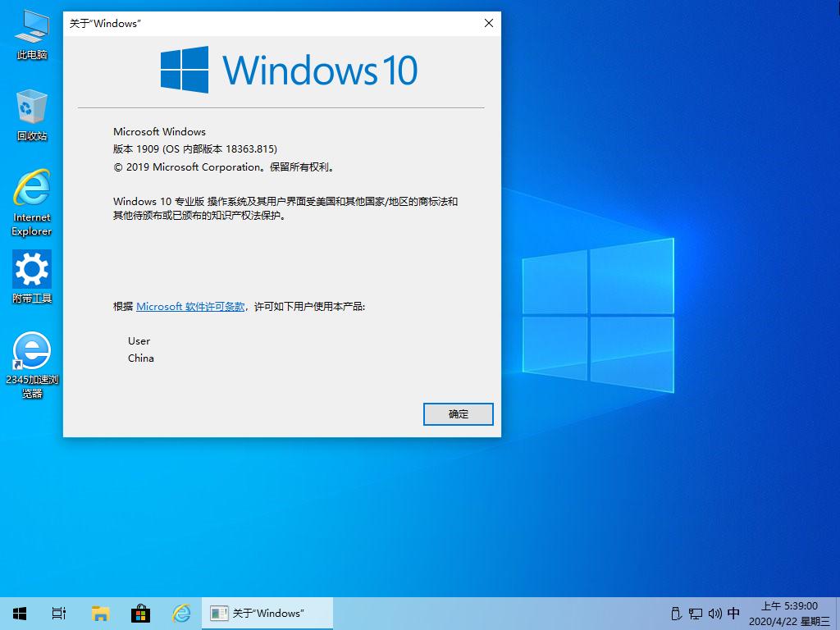Viewport: 840px width, 630px height.
Task: Open the Microsoft 软件许可条款 link
Action: coord(190,307)
